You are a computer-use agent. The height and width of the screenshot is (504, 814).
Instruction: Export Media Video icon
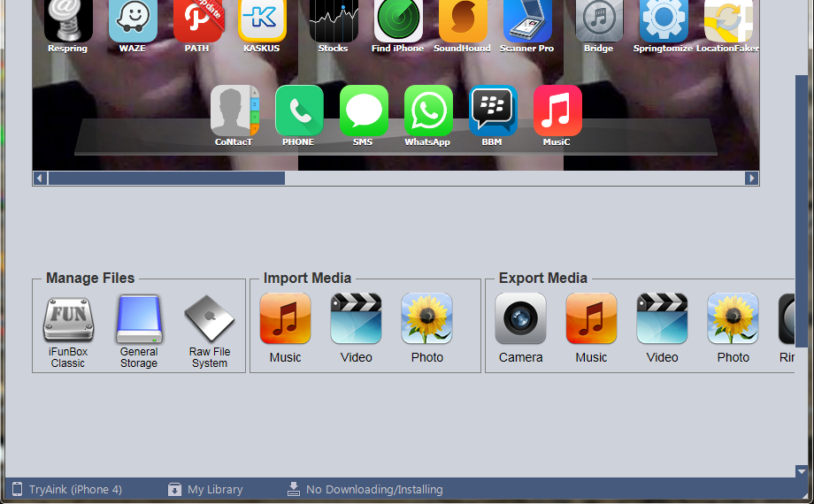point(662,318)
